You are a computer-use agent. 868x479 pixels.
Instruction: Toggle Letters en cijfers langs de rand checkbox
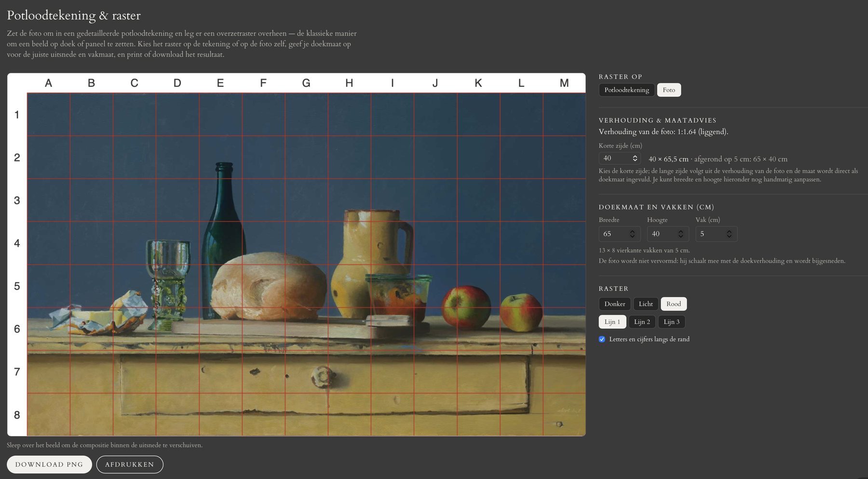coord(602,339)
